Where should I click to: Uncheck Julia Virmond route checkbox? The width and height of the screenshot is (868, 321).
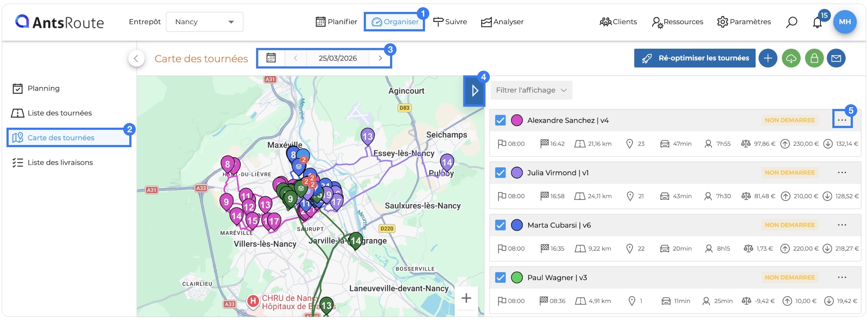(500, 172)
